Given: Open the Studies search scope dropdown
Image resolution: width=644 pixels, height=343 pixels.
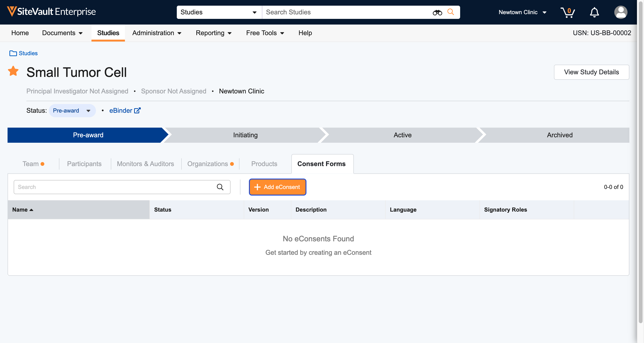Looking at the screenshot, I should tap(219, 12).
